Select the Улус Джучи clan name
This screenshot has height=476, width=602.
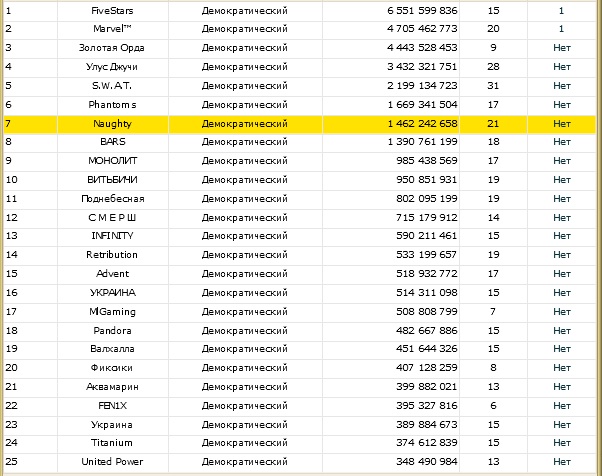(x=112, y=67)
